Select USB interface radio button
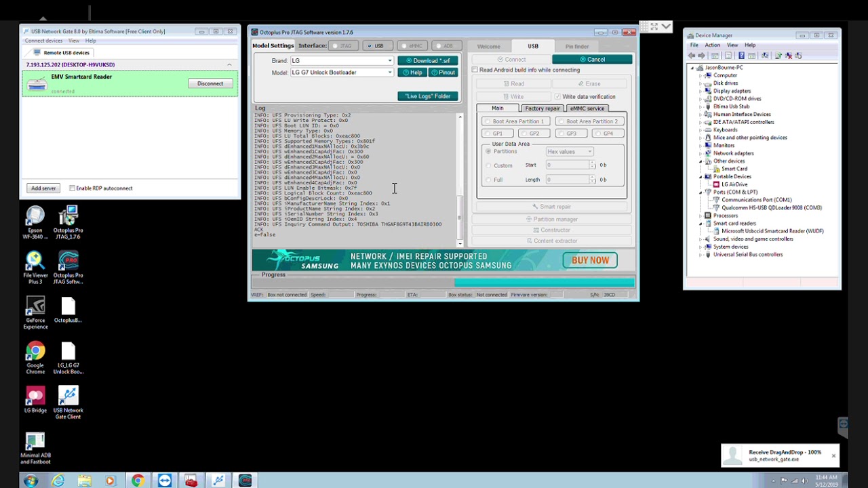 click(x=370, y=46)
